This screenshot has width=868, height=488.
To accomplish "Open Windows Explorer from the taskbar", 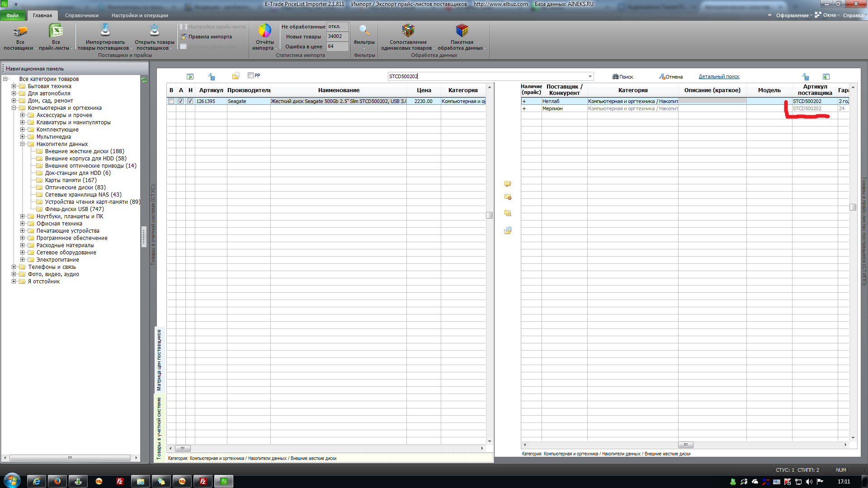I will (141, 481).
